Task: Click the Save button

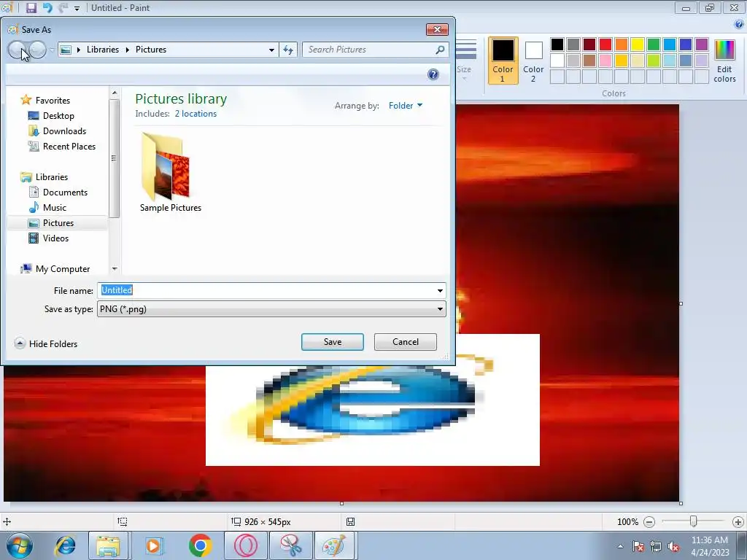Action: (x=333, y=342)
